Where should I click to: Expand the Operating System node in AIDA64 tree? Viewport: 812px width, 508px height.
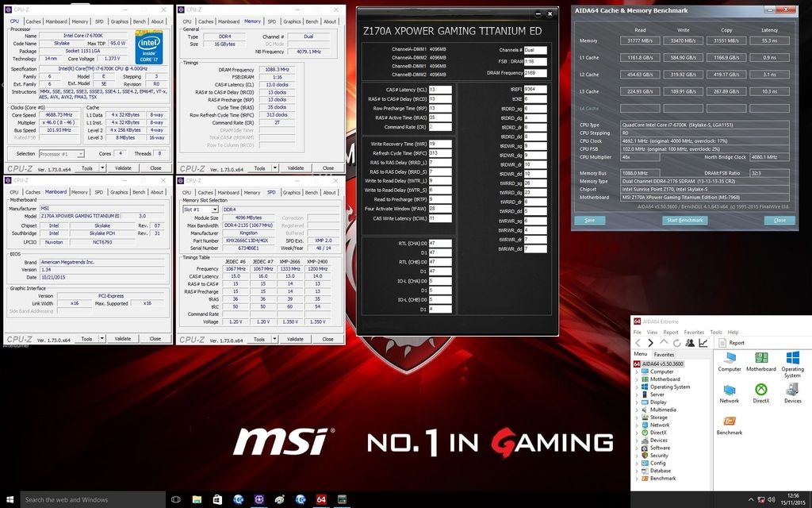pyautogui.click(x=637, y=387)
